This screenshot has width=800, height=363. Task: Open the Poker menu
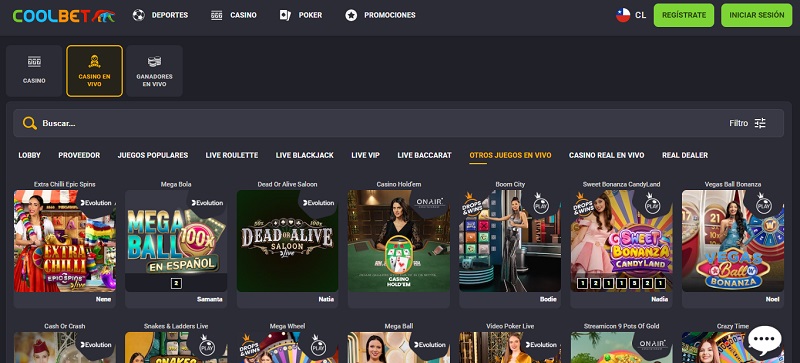[x=301, y=15]
